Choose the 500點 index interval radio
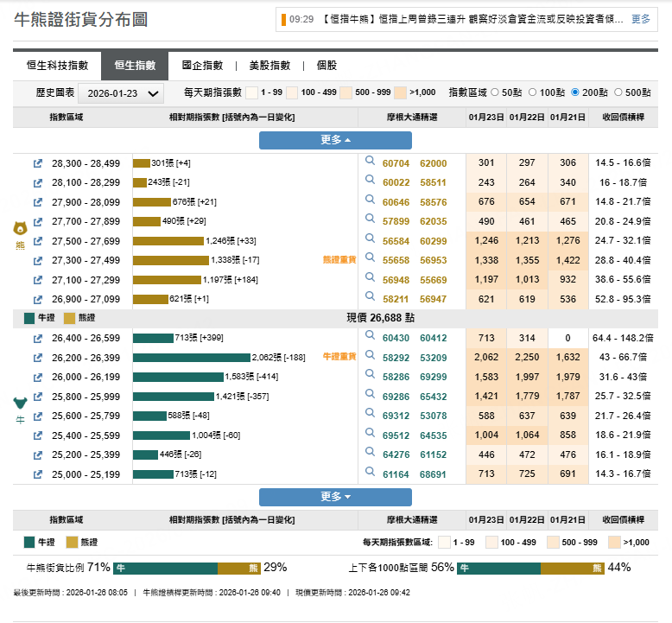 (x=618, y=92)
